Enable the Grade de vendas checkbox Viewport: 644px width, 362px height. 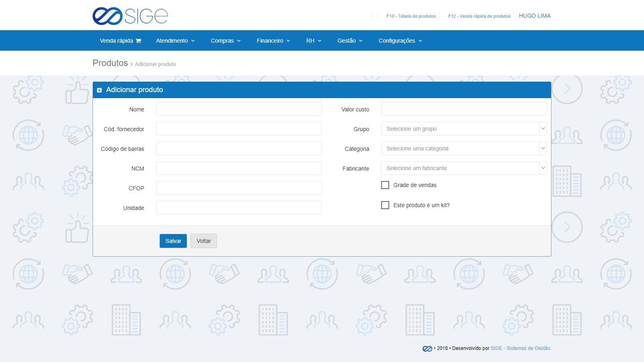pyautogui.click(x=385, y=185)
